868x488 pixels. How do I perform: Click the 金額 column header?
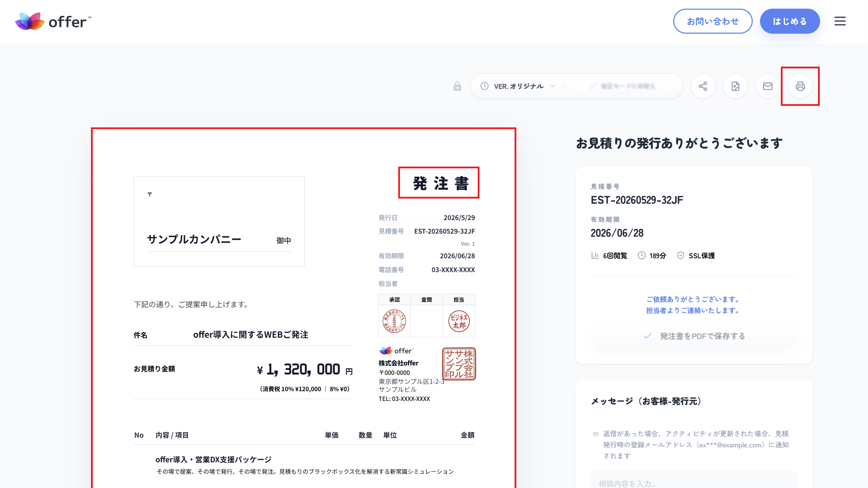pos(468,435)
